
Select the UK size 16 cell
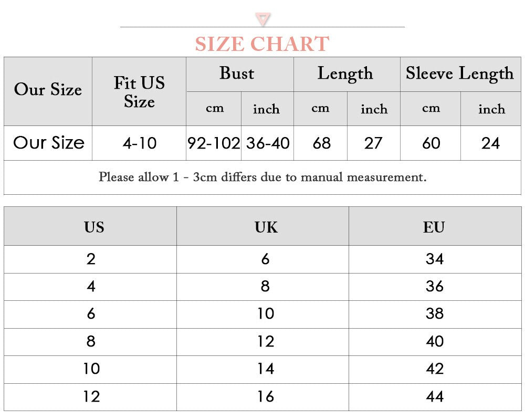[266, 396]
